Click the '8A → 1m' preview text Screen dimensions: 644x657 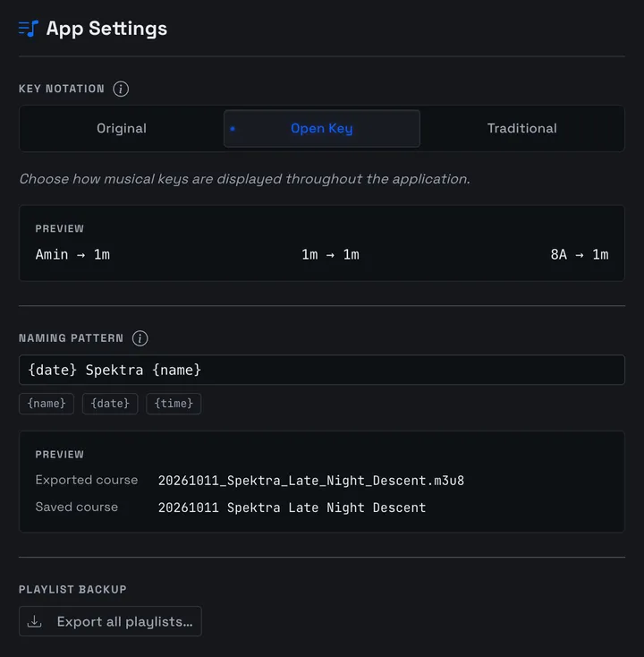(x=580, y=255)
